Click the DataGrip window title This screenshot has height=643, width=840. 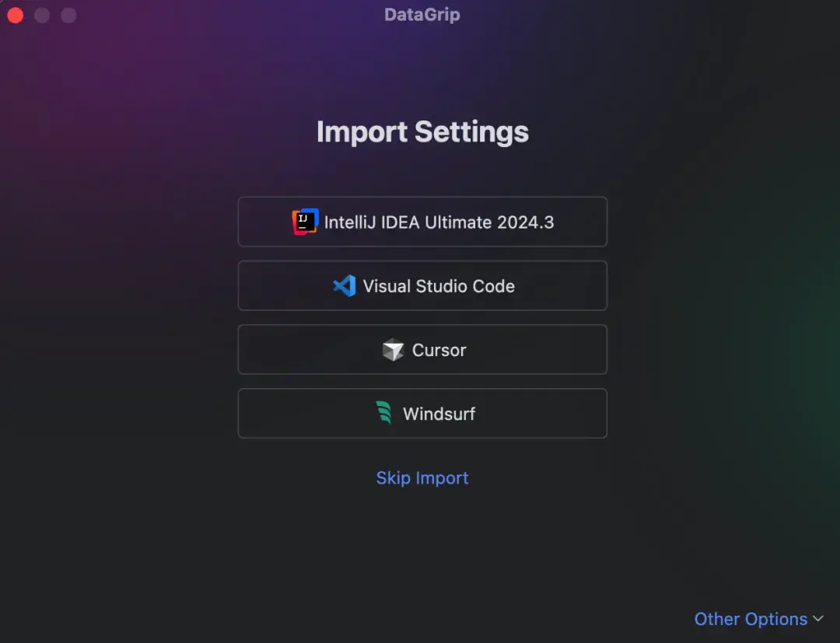422,15
